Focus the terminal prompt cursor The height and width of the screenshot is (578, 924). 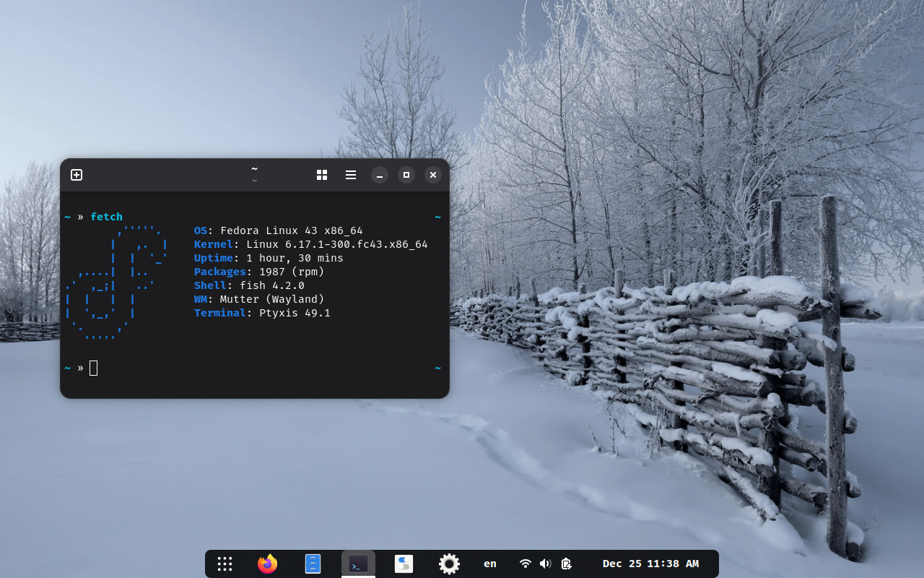(x=93, y=368)
